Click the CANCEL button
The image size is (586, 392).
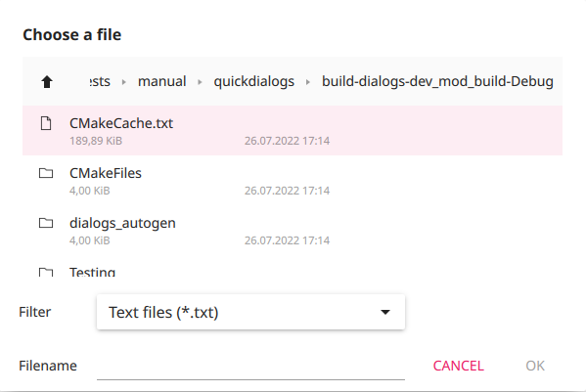(x=458, y=366)
